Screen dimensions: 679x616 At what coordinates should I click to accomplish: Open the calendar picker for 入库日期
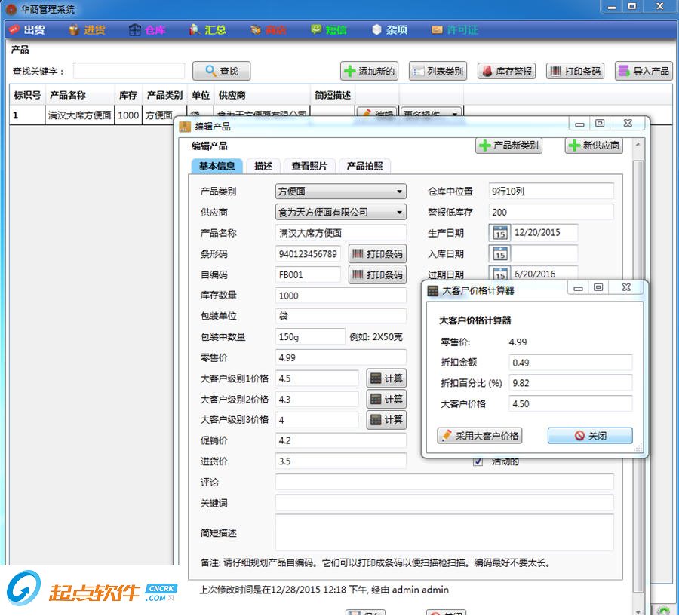(501, 254)
